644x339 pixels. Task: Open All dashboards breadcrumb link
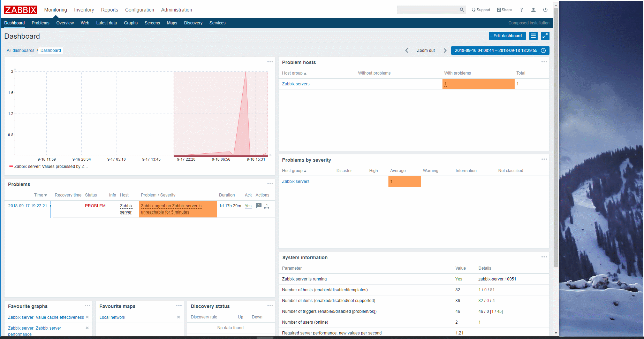21,51
